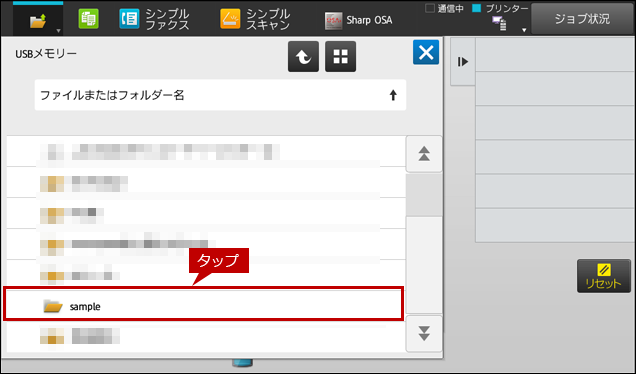Jump to bottom of file list
The image size is (636, 374).
(424, 333)
